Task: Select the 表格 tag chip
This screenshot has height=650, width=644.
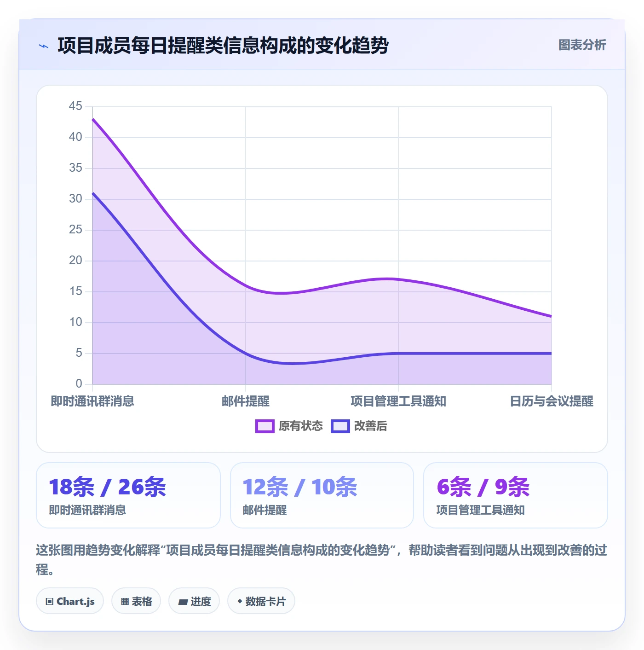Action: click(x=136, y=601)
